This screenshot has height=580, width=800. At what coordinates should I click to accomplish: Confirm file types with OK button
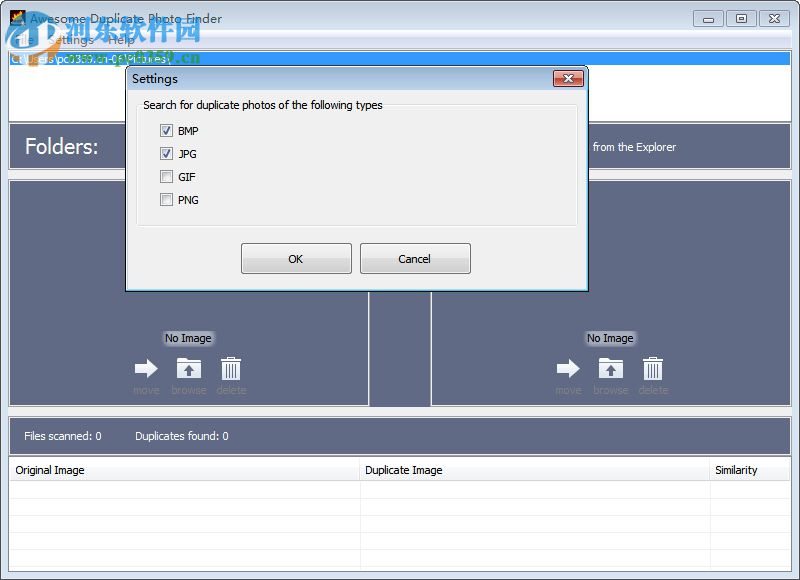[x=295, y=258]
